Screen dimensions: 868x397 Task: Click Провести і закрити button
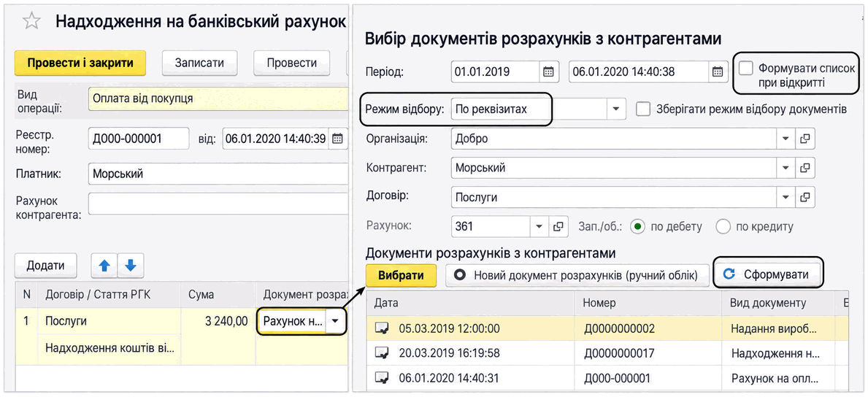coord(80,63)
